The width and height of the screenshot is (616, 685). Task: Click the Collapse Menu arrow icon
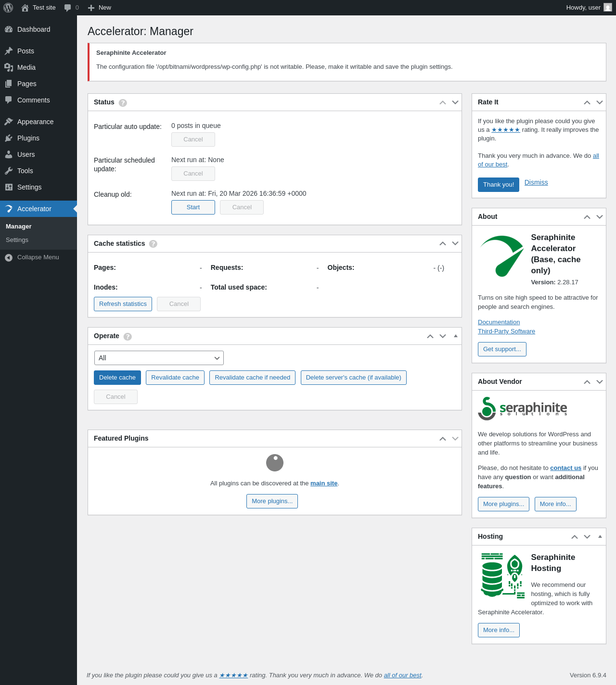[x=9, y=258]
